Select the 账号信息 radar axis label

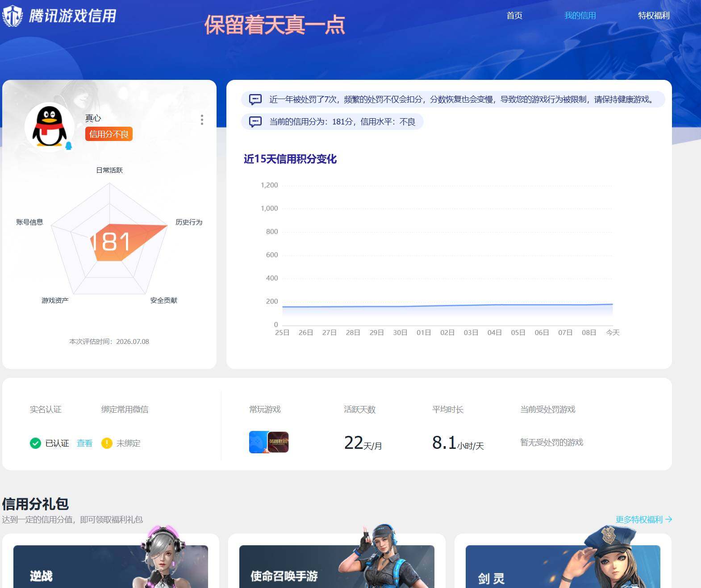[x=29, y=222]
